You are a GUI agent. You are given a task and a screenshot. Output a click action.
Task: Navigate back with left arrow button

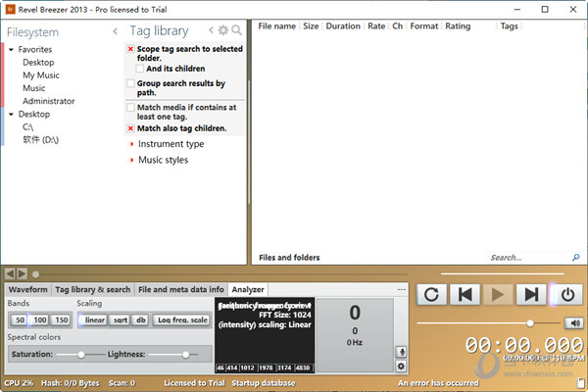[x=10, y=273]
